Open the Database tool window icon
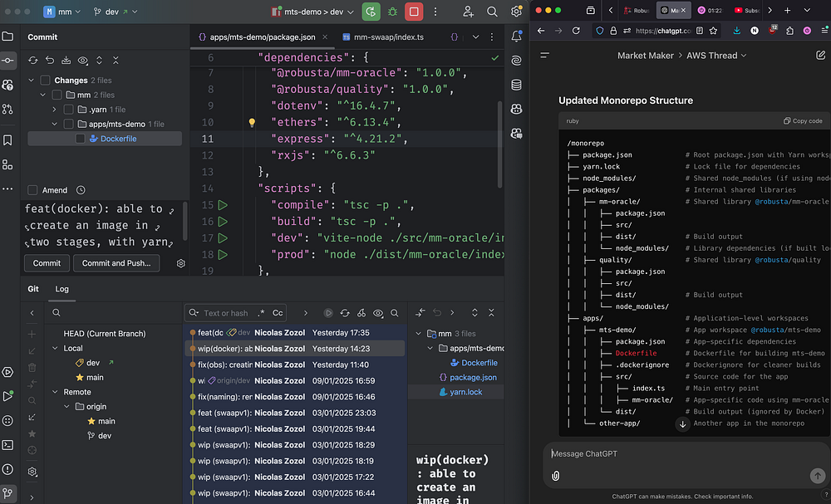 (516, 85)
